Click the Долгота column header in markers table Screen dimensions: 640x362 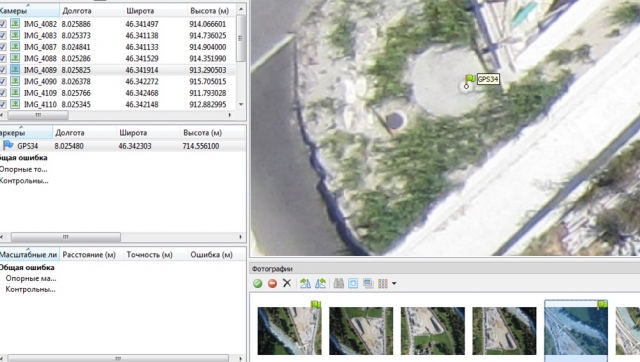point(70,133)
